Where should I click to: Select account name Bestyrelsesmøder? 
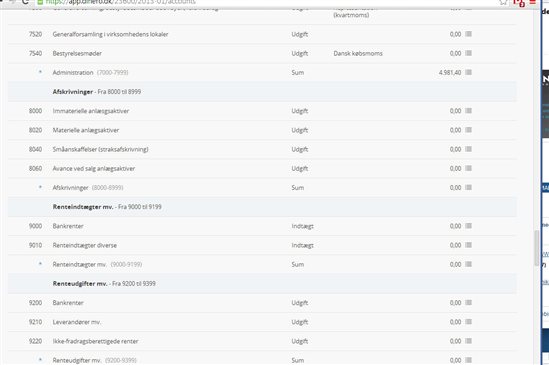[x=77, y=53]
